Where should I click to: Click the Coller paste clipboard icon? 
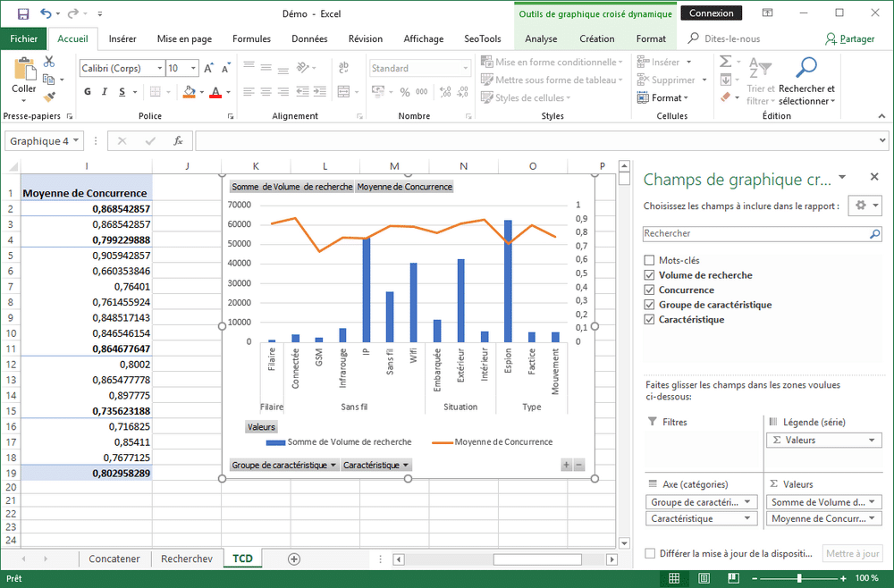pyautogui.click(x=24, y=70)
